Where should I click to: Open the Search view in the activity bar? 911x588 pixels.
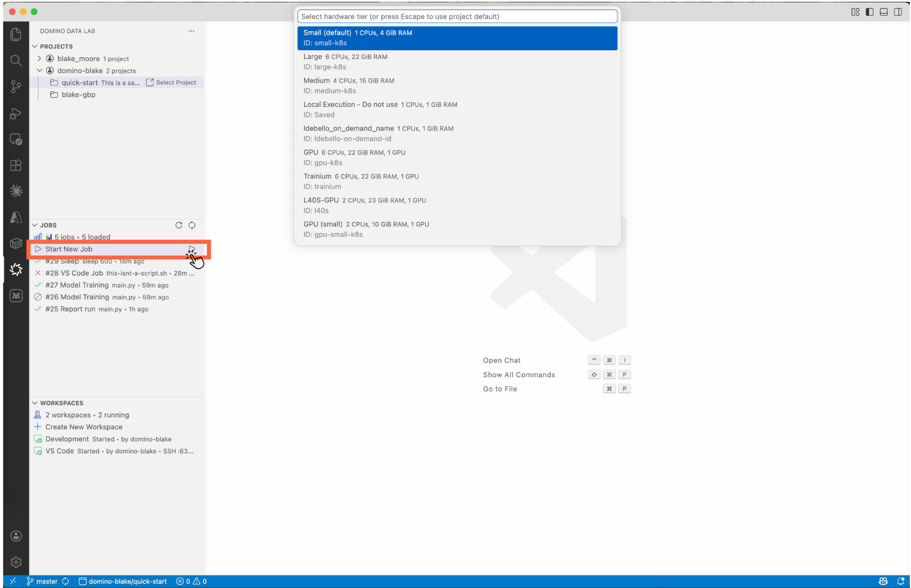tap(16, 61)
